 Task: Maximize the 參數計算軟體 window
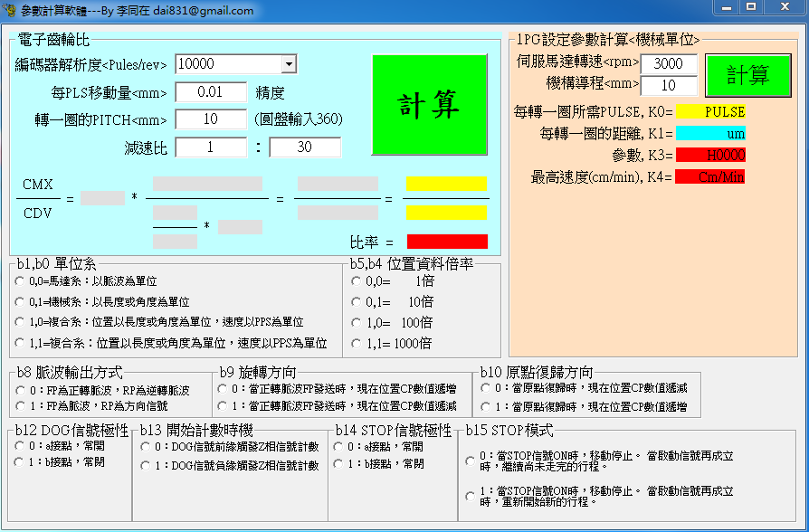coord(750,8)
